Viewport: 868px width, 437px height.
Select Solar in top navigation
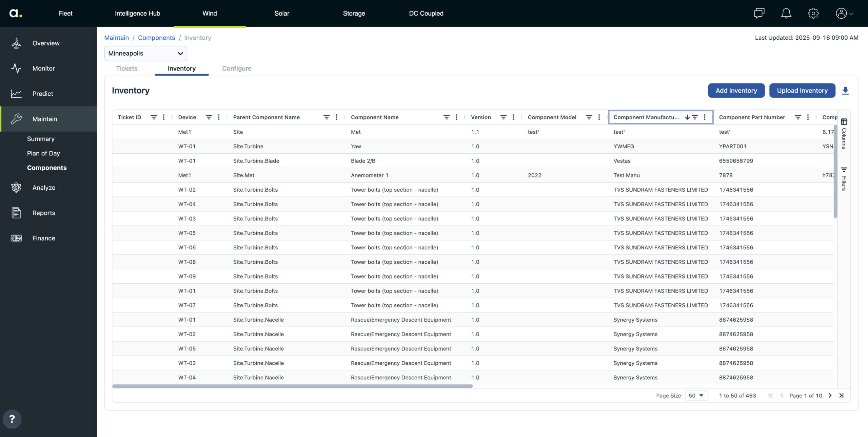pos(281,13)
